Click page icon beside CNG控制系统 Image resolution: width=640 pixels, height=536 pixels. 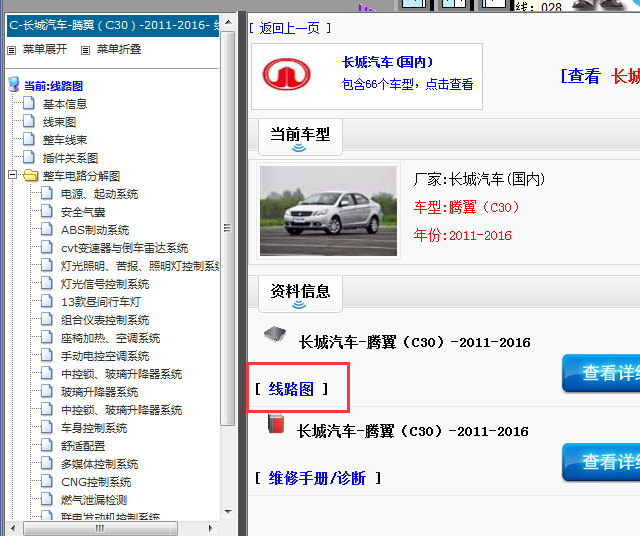47,481
